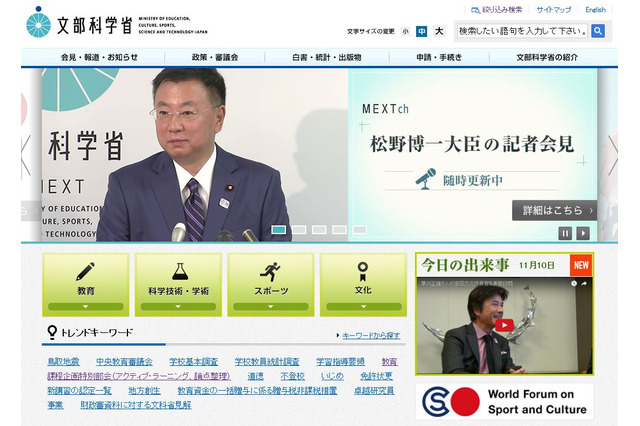Image resolution: width=640 pixels, height=426 pixels.
Task: Switch the site to English
Action: tap(595, 9)
